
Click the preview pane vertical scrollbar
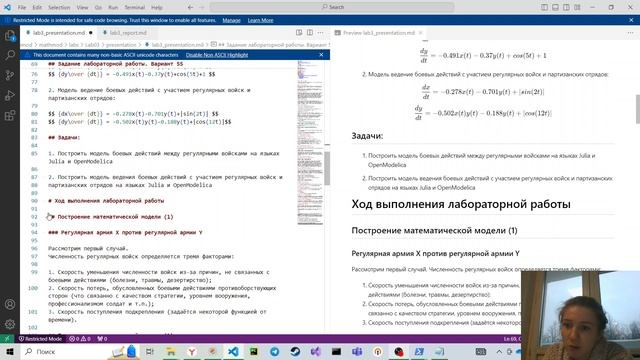[x=638, y=109]
